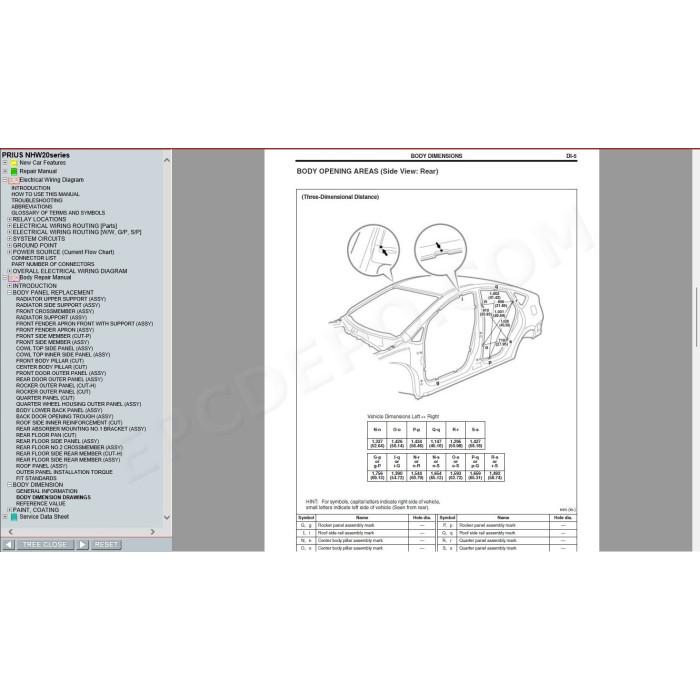Open FRONT FENDER APRON FRONT WITH SUPPORT
This screenshot has width=700, height=700.
[85, 324]
